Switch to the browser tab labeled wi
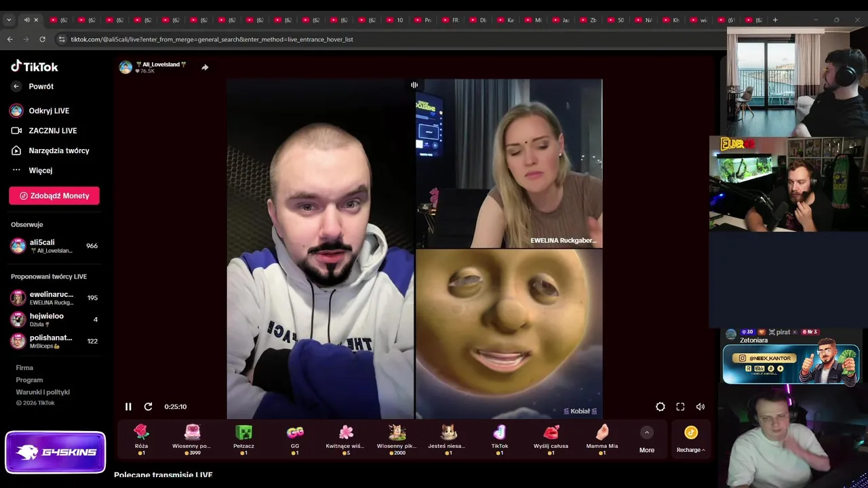868x488 pixels. click(699, 20)
